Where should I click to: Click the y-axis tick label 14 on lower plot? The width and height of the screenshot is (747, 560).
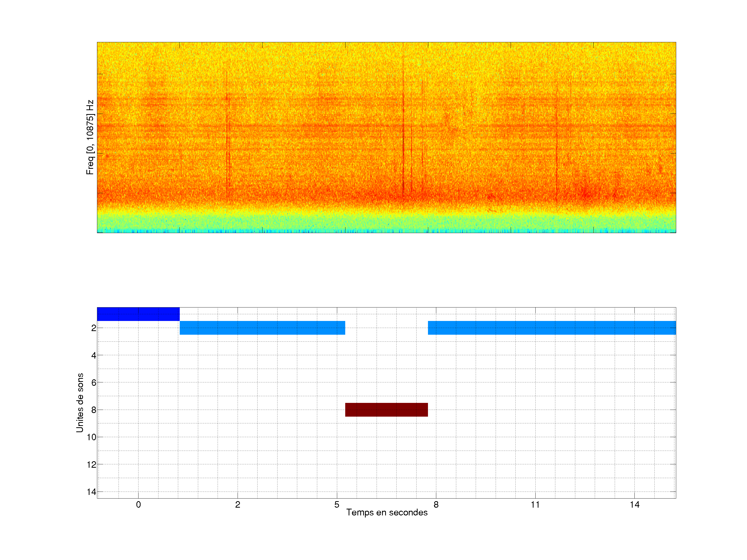point(92,492)
